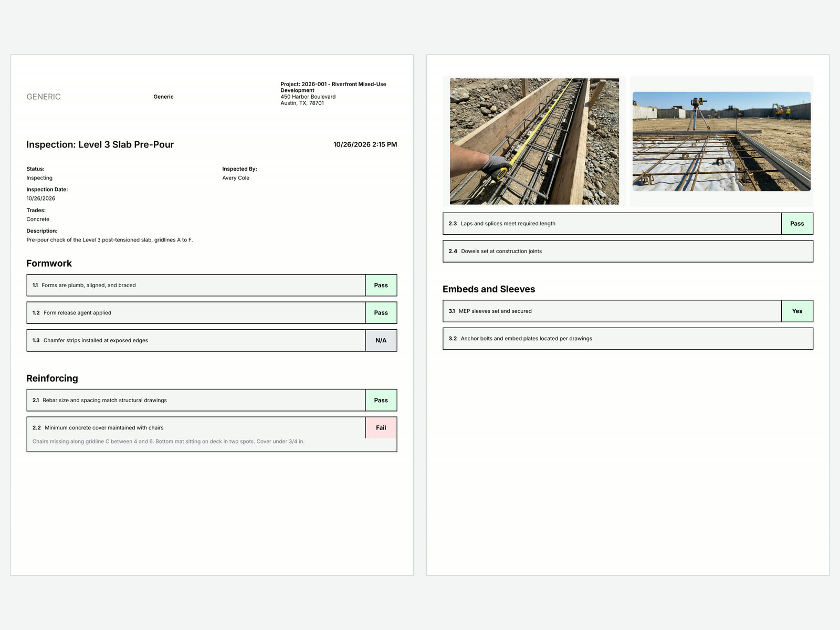Image resolution: width=840 pixels, height=630 pixels.
Task: Select row 'Forms are plumb, aligned, and braced'
Action: tap(212, 285)
